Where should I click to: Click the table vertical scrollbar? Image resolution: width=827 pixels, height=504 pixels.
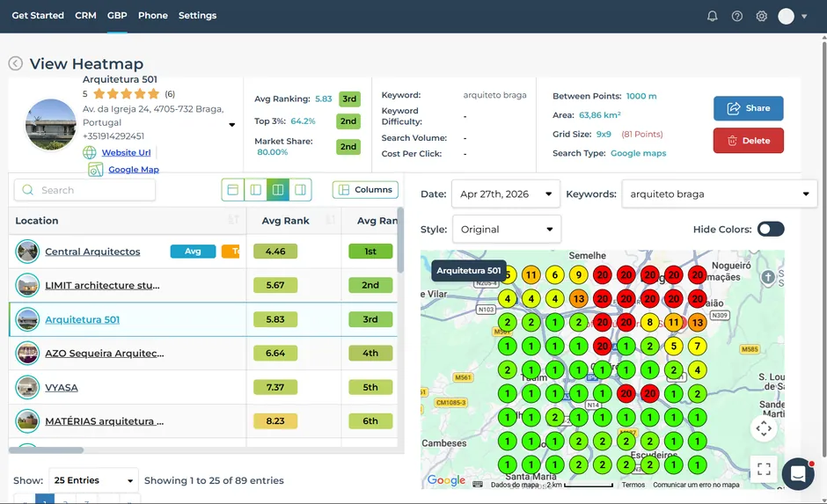pos(400,240)
